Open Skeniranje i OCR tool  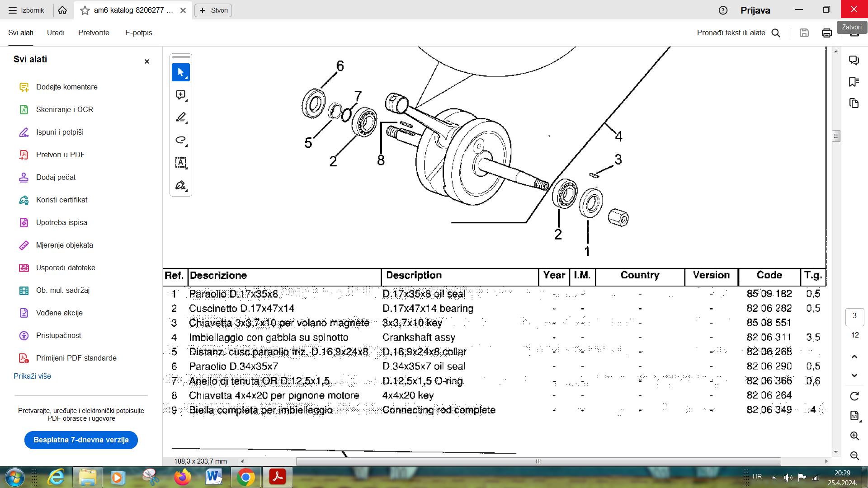pyautogui.click(x=64, y=109)
